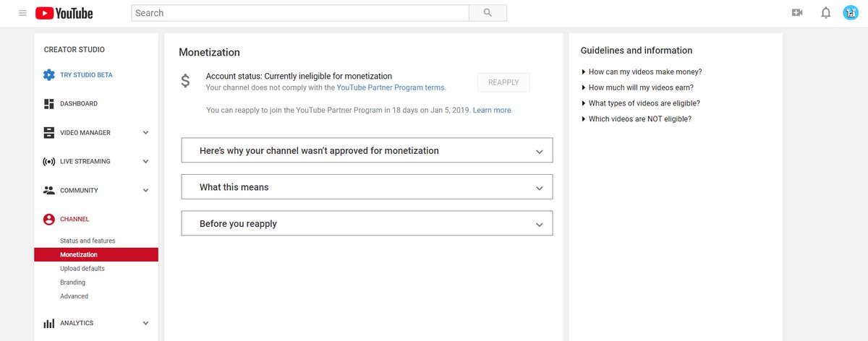This screenshot has width=868, height=341.
Task: Open the Live Streaming menu item
Action: point(85,162)
